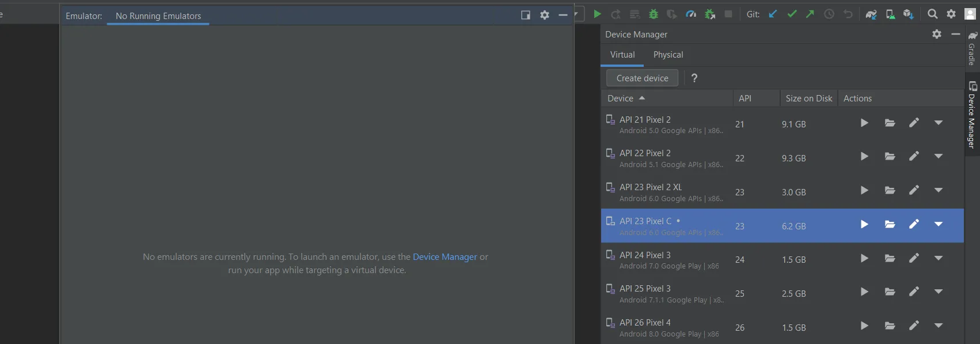The width and height of the screenshot is (980, 344).
Task: Toggle the Device Manager side tab
Action: [972, 114]
